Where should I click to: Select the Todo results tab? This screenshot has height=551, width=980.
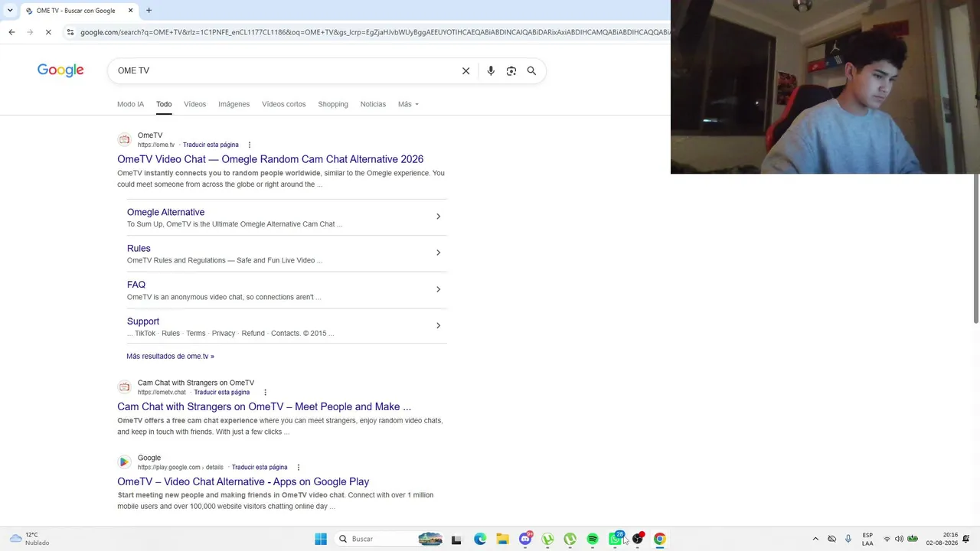(x=164, y=104)
